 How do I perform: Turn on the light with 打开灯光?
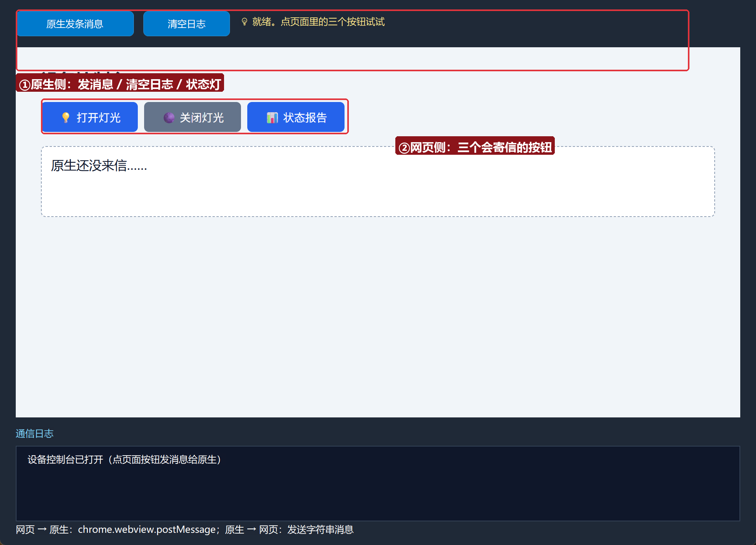pyautogui.click(x=90, y=117)
